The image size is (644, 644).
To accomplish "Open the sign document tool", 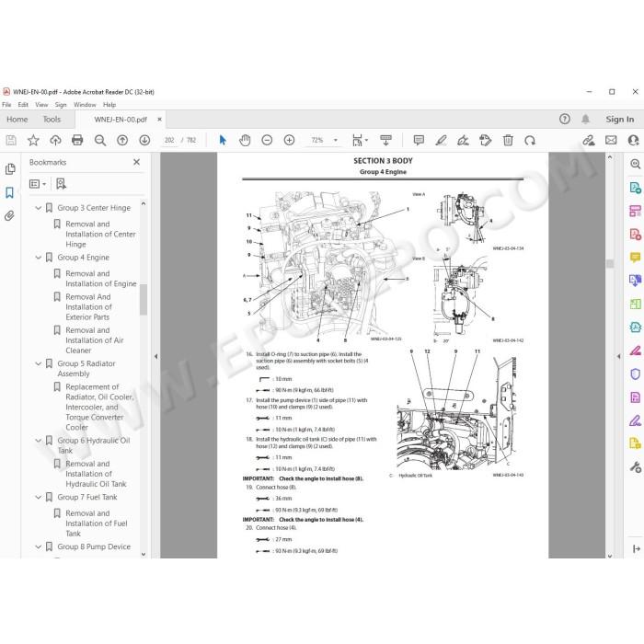I will click(x=464, y=141).
